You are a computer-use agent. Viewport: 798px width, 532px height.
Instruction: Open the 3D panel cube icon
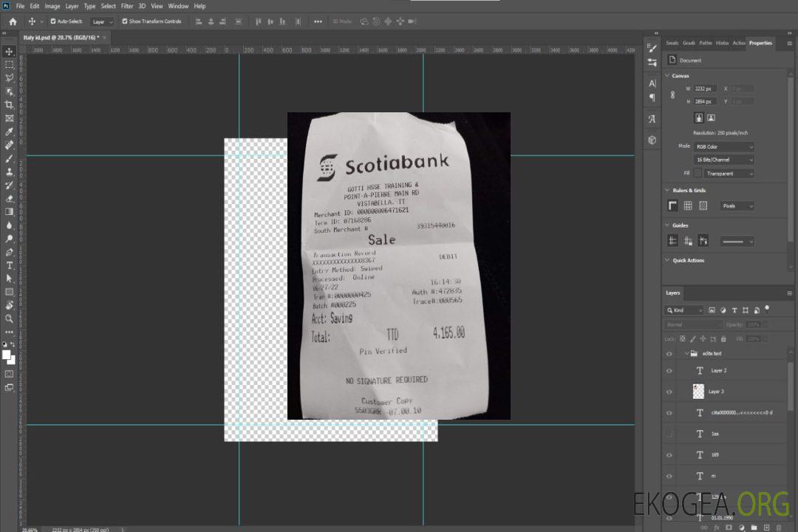(652, 140)
